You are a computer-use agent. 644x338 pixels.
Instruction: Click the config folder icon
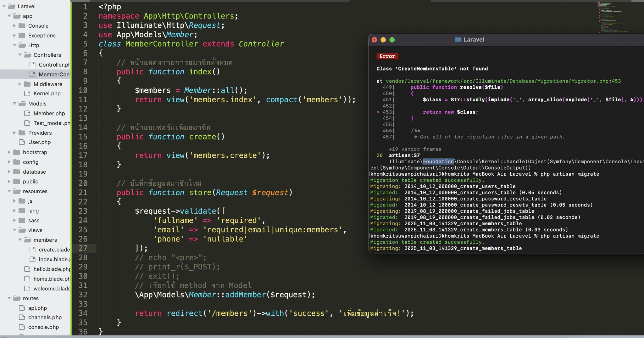[x=17, y=162]
